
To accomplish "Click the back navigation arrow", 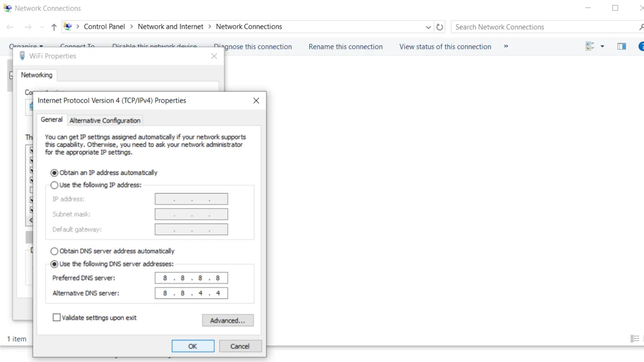I will 10,27.
